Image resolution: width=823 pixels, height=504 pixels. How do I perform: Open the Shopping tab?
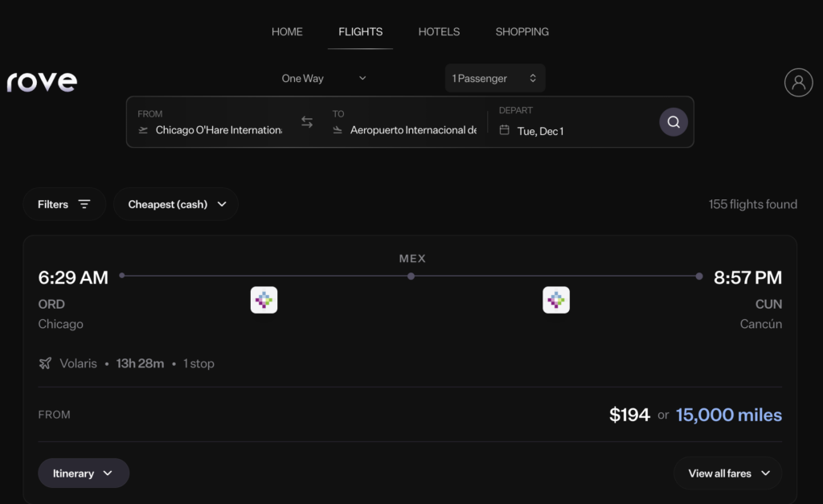522,31
